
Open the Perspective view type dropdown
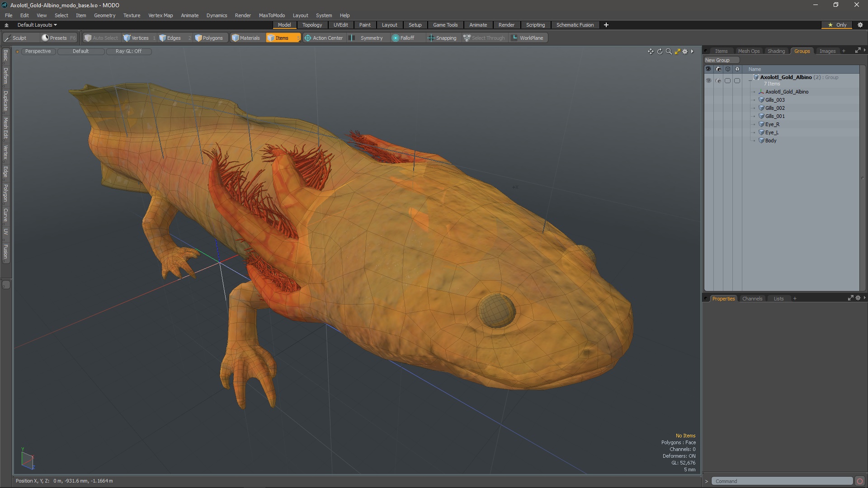(x=38, y=52)
